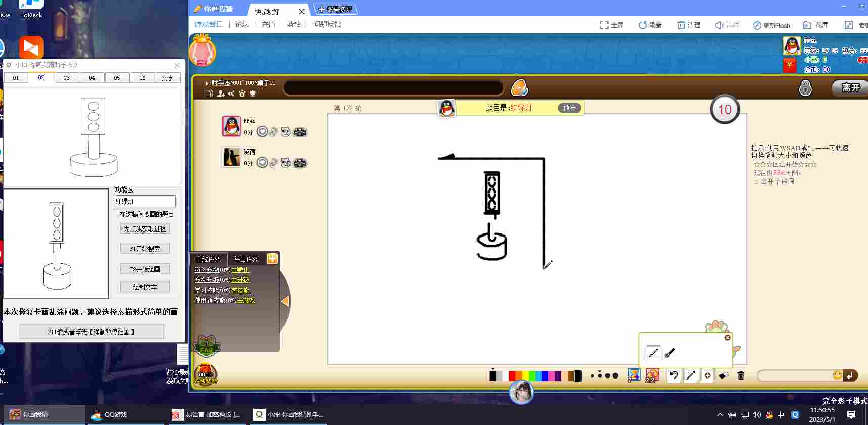868x425 pixels.
Task: Click the topic input field containing 红绿灯
Action: pyautogui.click(x=145, y=201)
